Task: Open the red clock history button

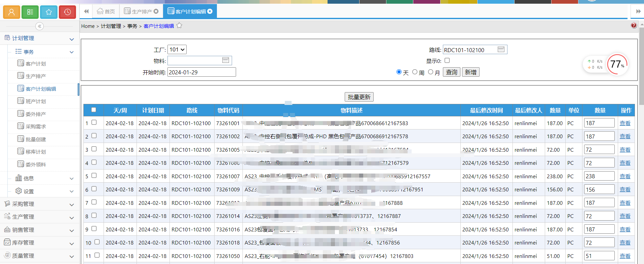Action: (x=67, y=12)
